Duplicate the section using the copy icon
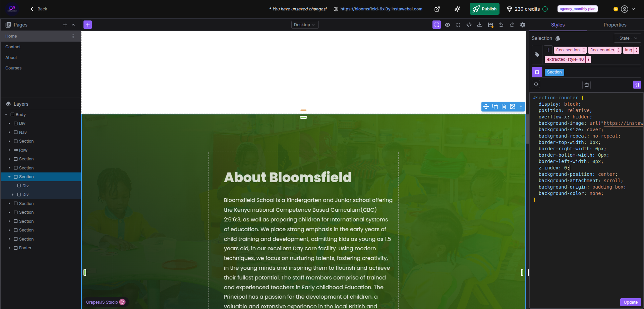Viewport: 644px width, 309px height. (495, 106)
